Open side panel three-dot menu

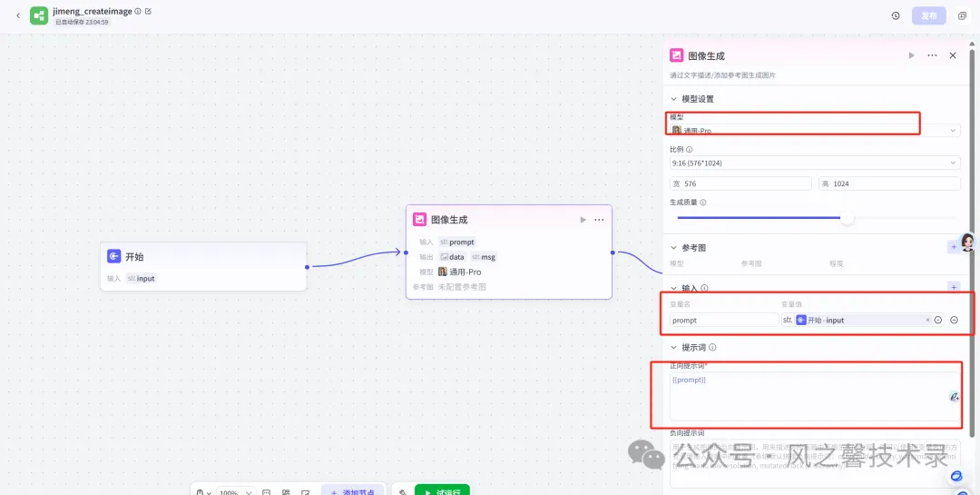(x=932, y=55)
